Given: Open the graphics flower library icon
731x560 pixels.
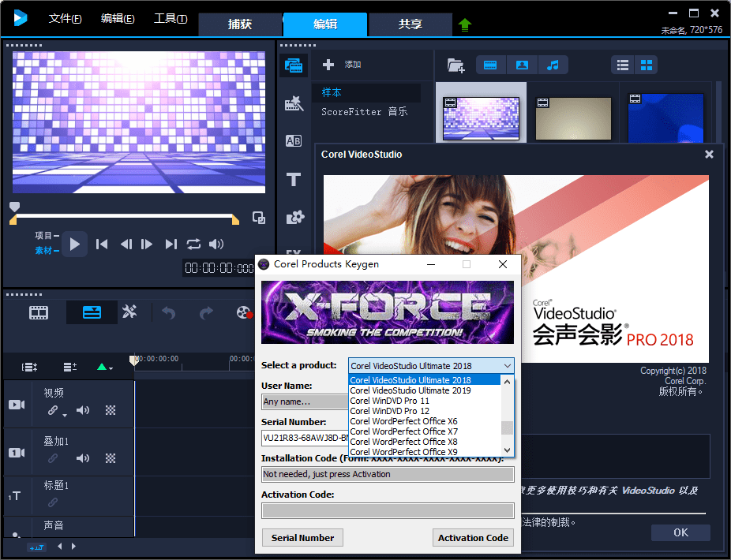Looking at the screenshot, I should (x=294, y=217).
